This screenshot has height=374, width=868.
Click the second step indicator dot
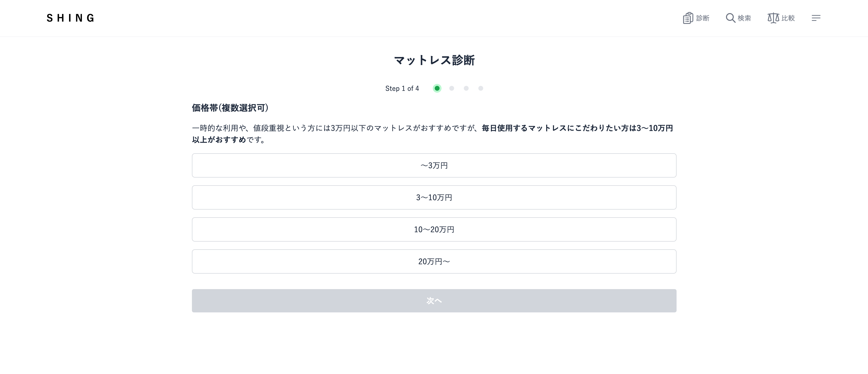451,88
